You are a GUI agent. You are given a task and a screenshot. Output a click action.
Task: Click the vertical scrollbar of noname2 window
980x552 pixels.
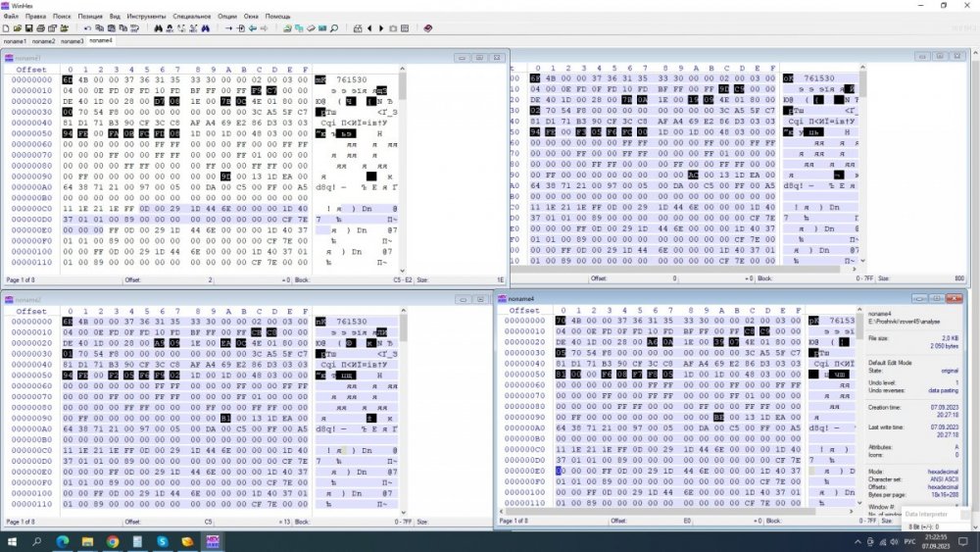(403, 410)
